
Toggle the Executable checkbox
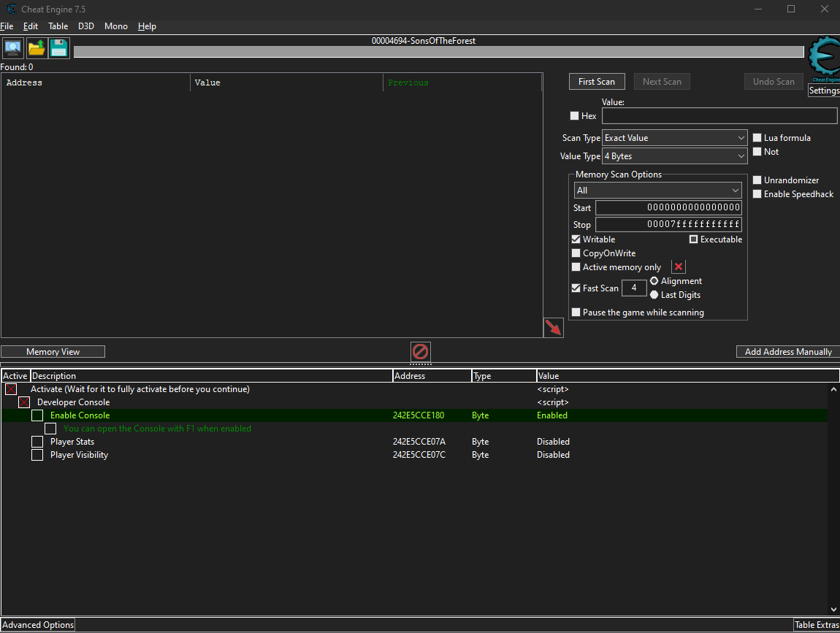click(x=693, y=239)
